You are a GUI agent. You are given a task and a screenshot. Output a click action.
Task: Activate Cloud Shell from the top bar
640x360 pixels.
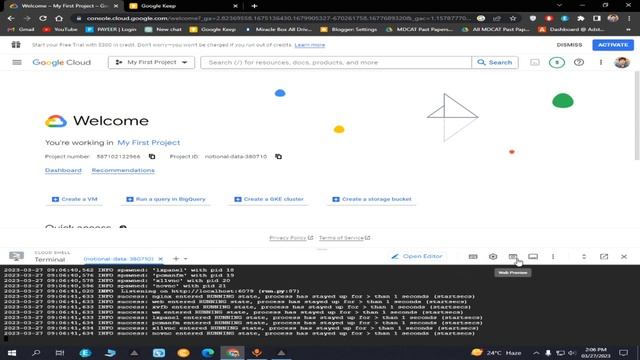click(535, 62)
